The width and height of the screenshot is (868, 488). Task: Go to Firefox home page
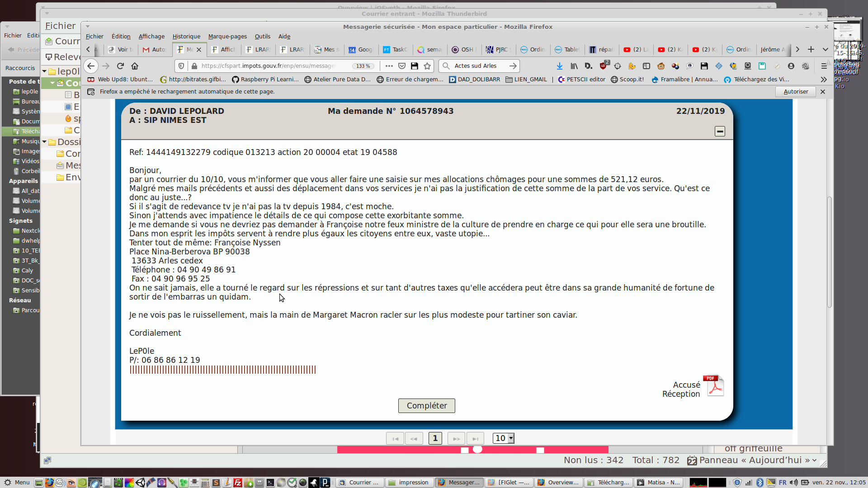click(135, 66)
